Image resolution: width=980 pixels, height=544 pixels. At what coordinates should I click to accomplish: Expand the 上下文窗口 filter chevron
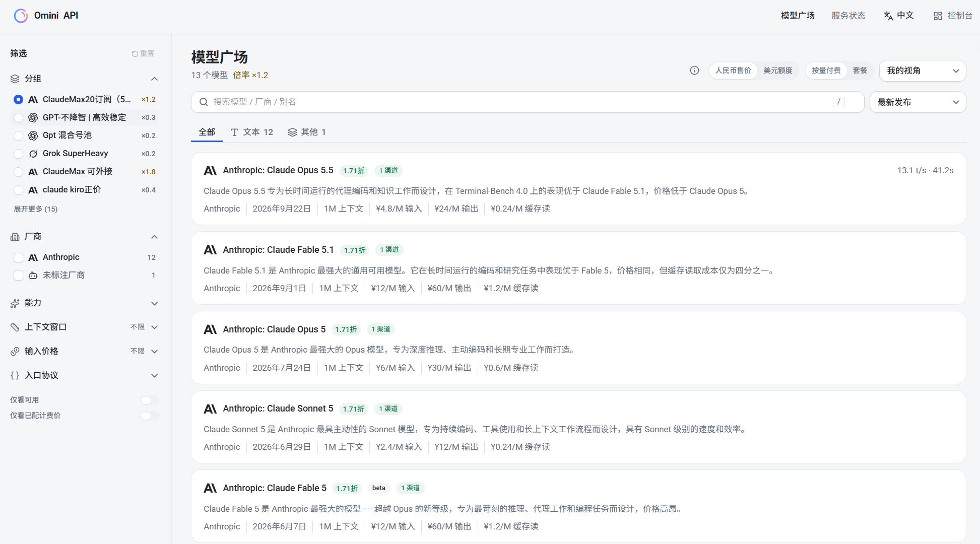click(155, 327)
